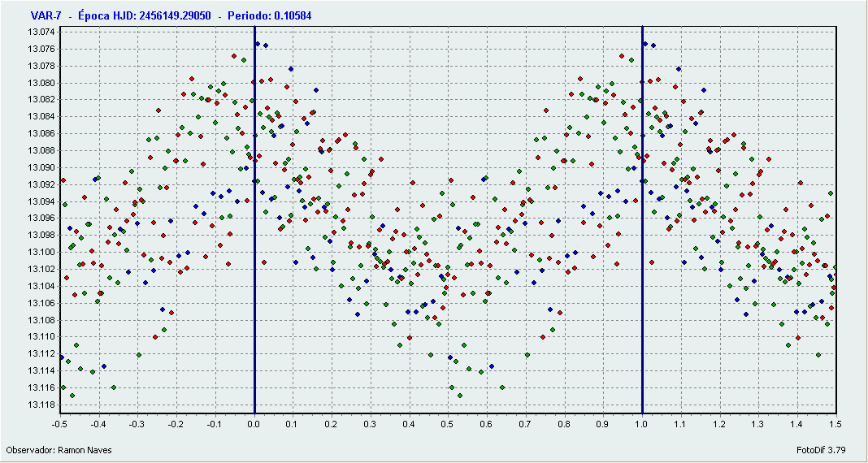Click the Observador: Ramon Naves text
The height and width of the screenshot is (463, 868).
[59, 450]
